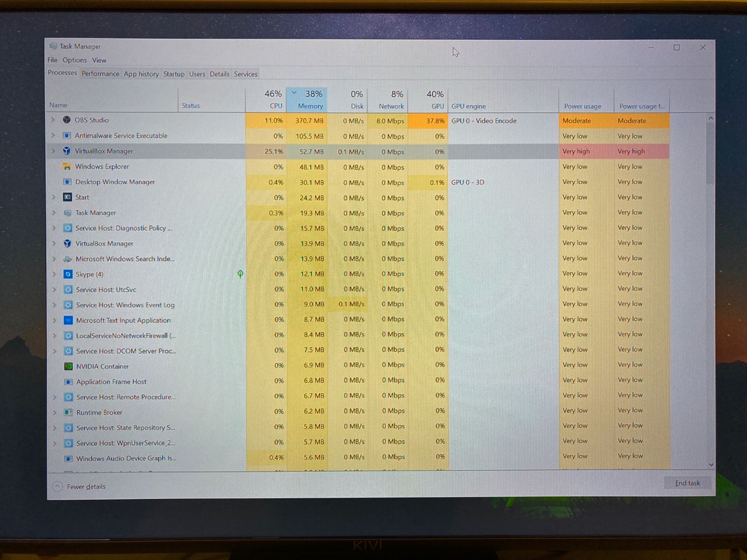Click Fewer details to collapse view

79,487
